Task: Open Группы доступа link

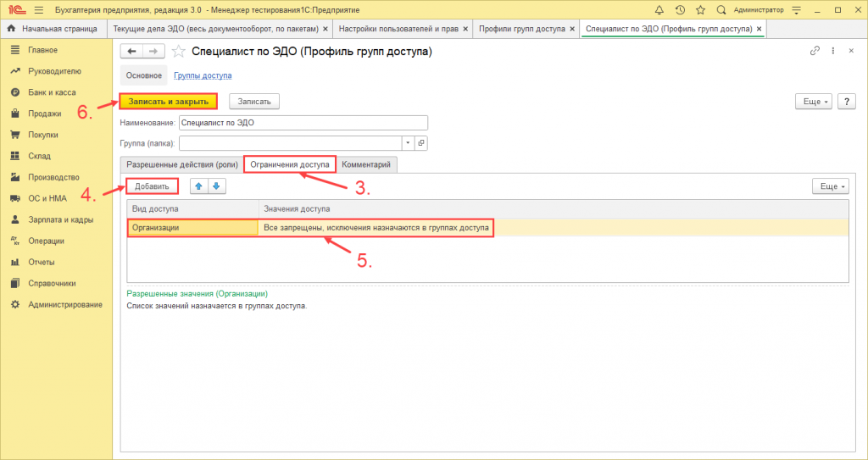Action: [x=203, y=75]
